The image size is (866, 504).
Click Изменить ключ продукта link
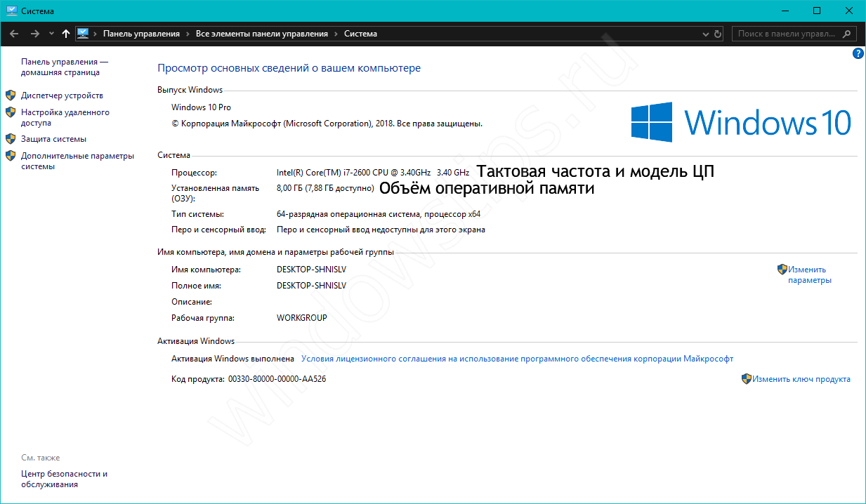pyautogui.click(x=801, y=379)
